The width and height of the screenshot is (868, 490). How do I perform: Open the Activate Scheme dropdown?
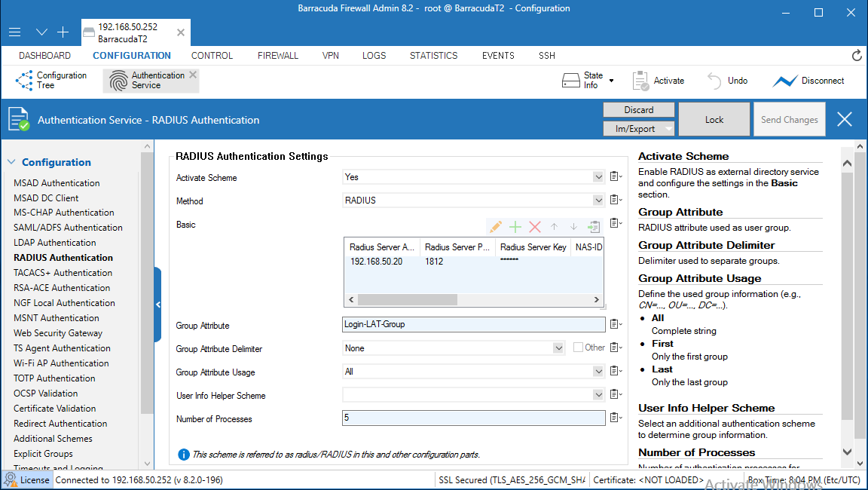pyautogui.click(x=598, y=178)
